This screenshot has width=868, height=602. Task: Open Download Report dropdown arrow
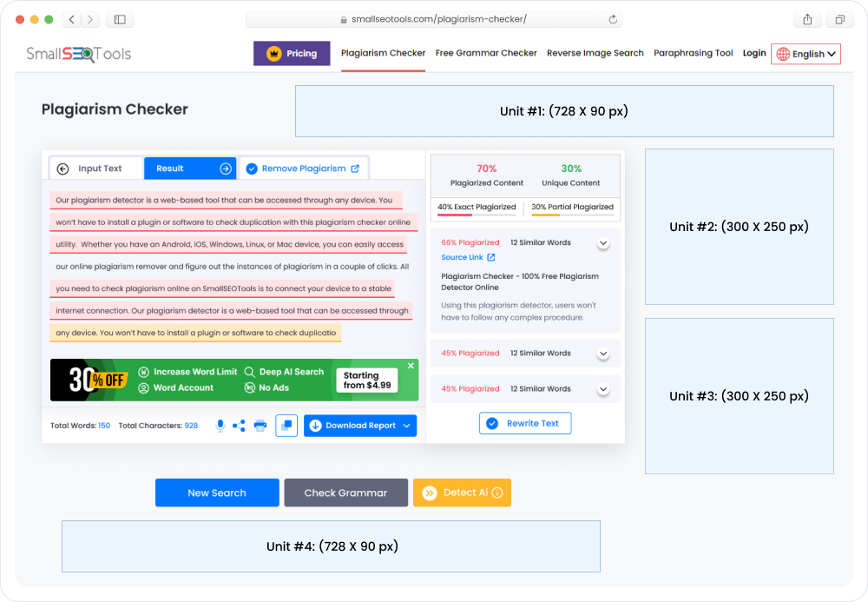[x=407, y=426]
